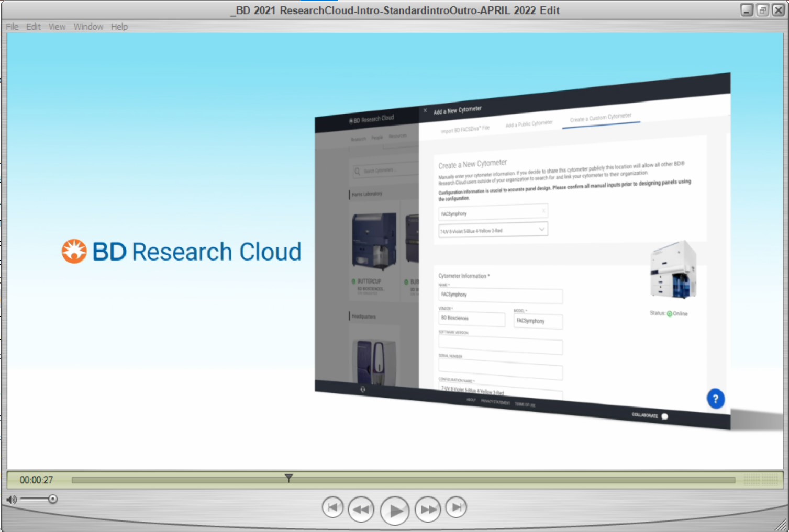The width and height of the screenshot is (789, 532).
Task: Toggle the Collaborate switch
Action: click(x=664, y=416)
